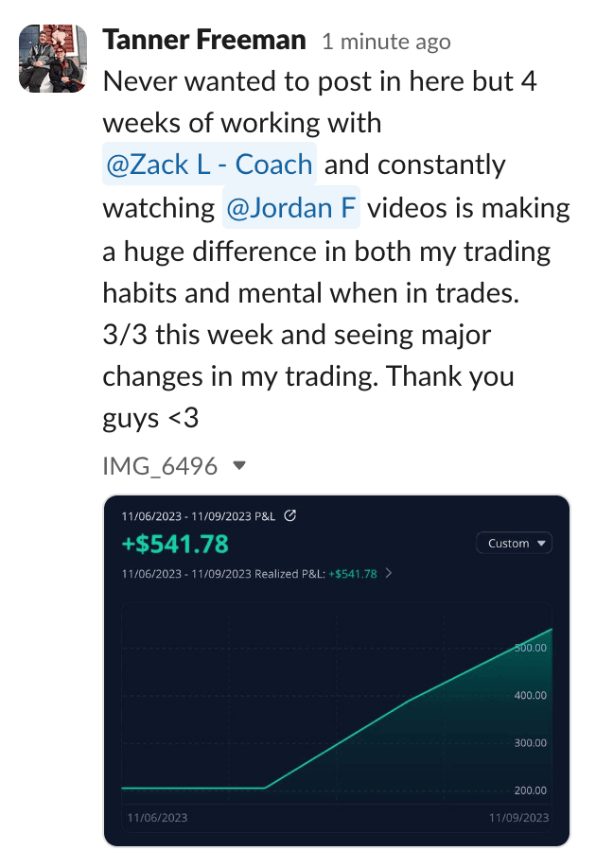Click the chevron after Realized P&L amount
Screen dimensions: 596x868
pos(390,574)
